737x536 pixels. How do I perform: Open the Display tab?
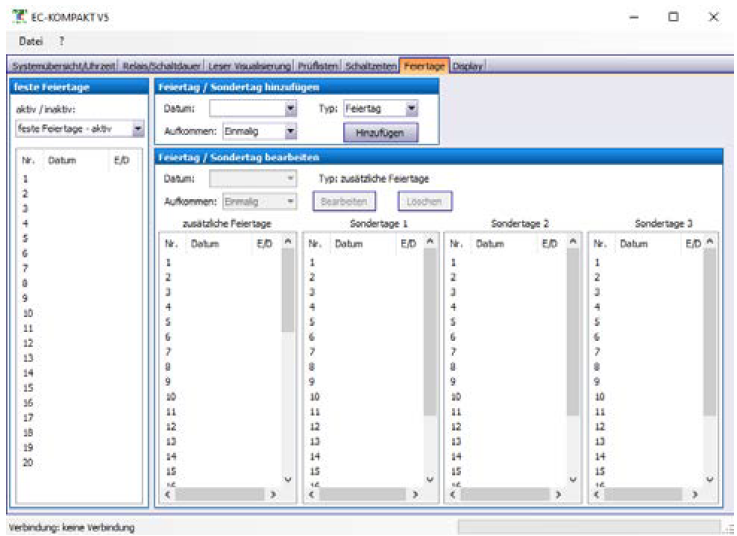(x=467, y=66)
